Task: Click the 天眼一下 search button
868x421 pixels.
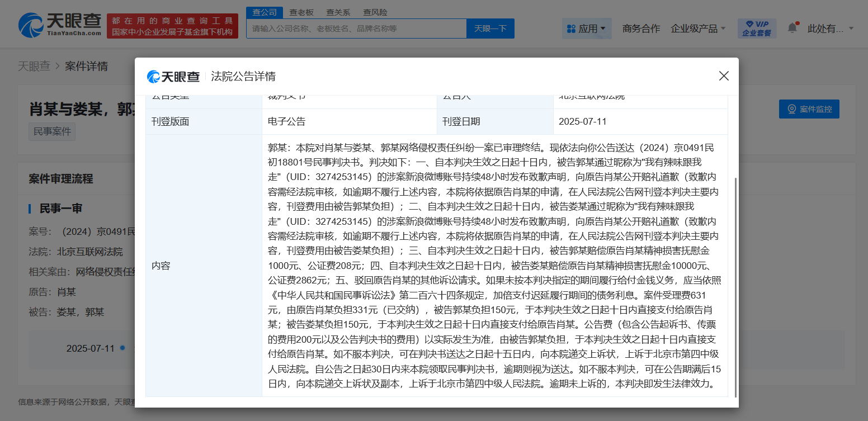Action: (490, 29)
